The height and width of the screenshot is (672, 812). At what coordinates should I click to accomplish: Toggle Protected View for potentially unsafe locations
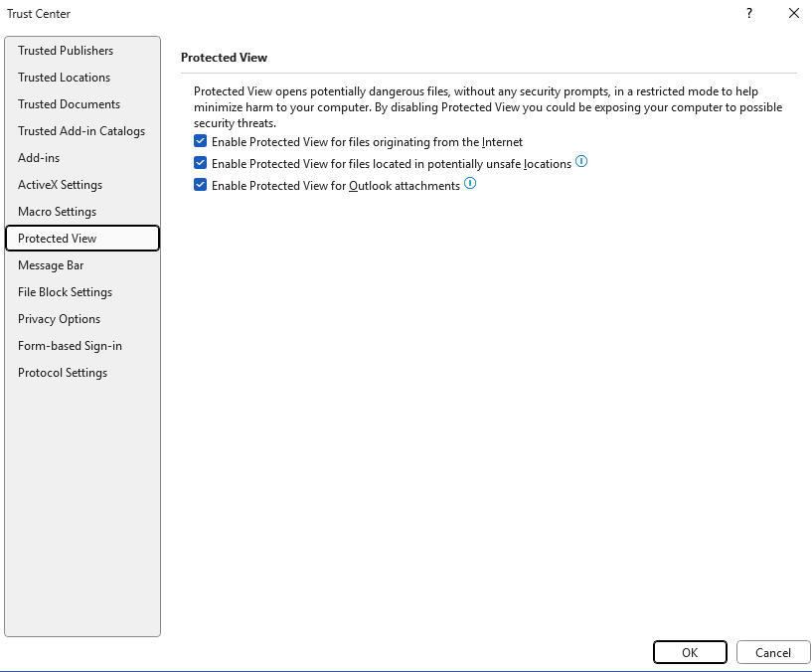[201, 163]
